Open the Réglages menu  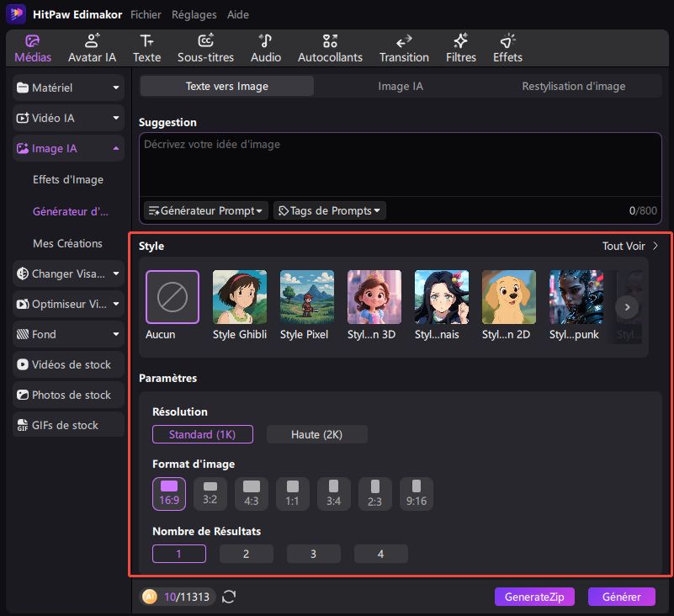click(x=194, y=14)
